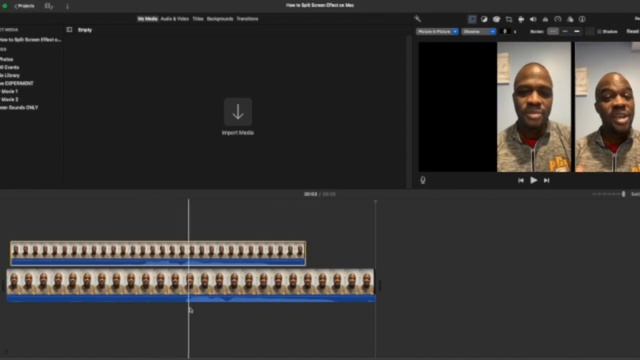Open the speed gauge adjustment
640x360 pixels.
click(558, 19)
